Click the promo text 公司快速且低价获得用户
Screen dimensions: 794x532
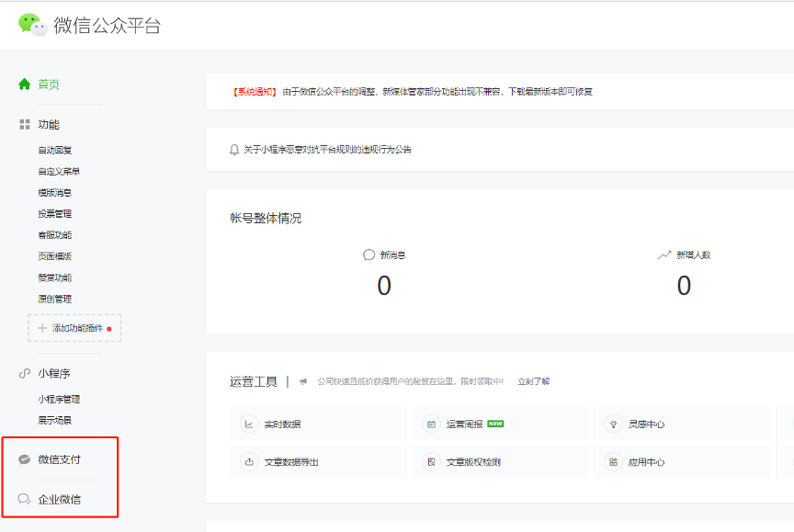tap(410, 381)
